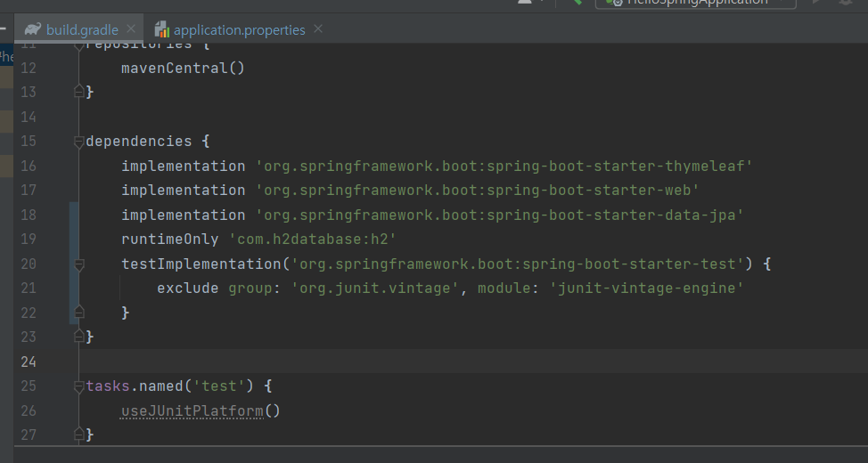Click the underlined useJUnitPlatform call
The height and width of the screenshot is (463, 868).
click(192, 411)
